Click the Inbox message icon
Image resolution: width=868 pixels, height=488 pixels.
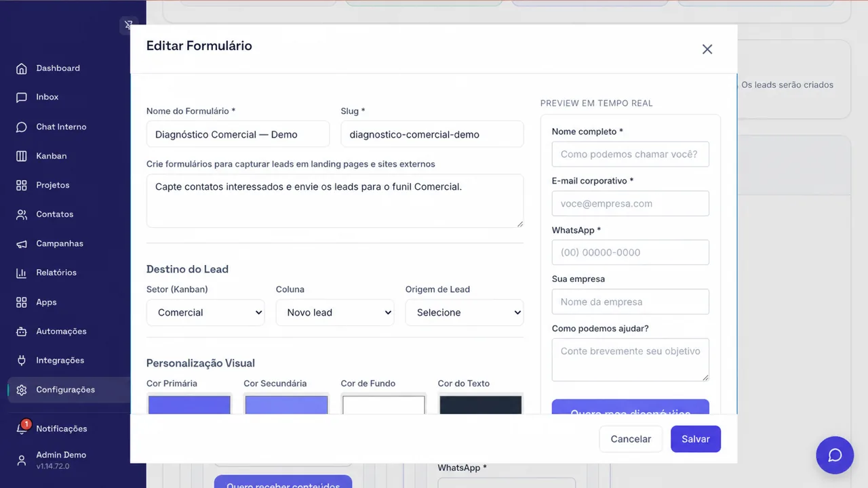tap(22, 98)
